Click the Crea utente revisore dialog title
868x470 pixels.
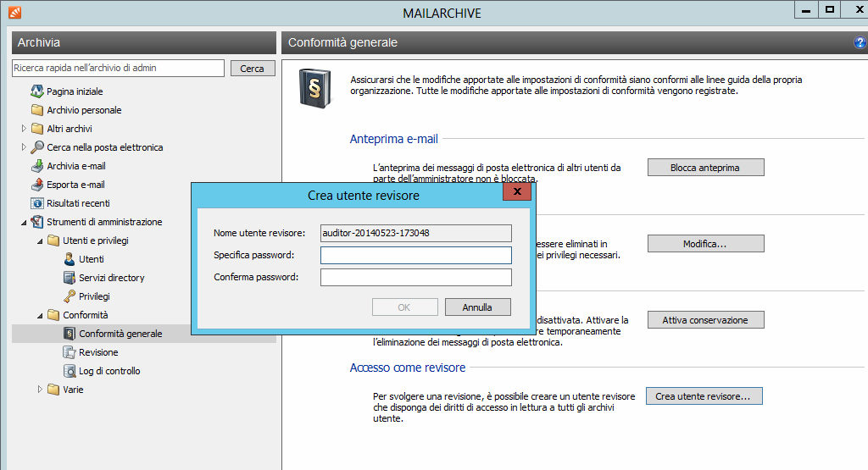coord(364,195)
